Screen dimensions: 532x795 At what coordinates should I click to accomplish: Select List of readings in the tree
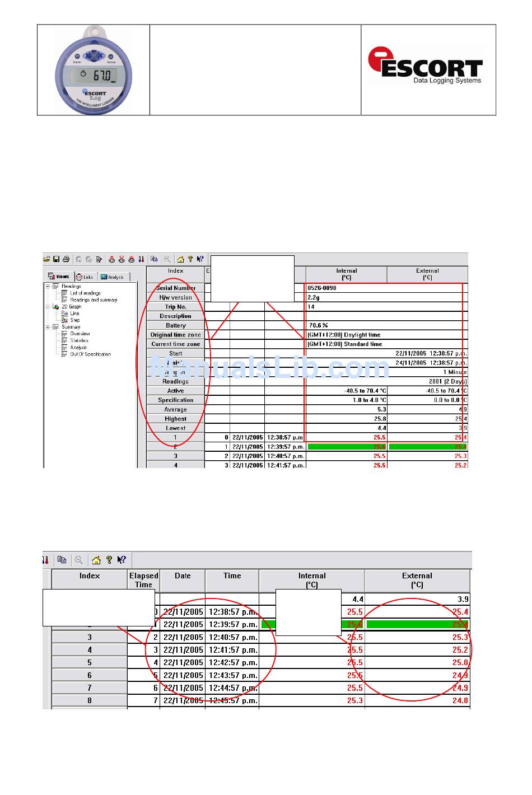pos(85,293)
